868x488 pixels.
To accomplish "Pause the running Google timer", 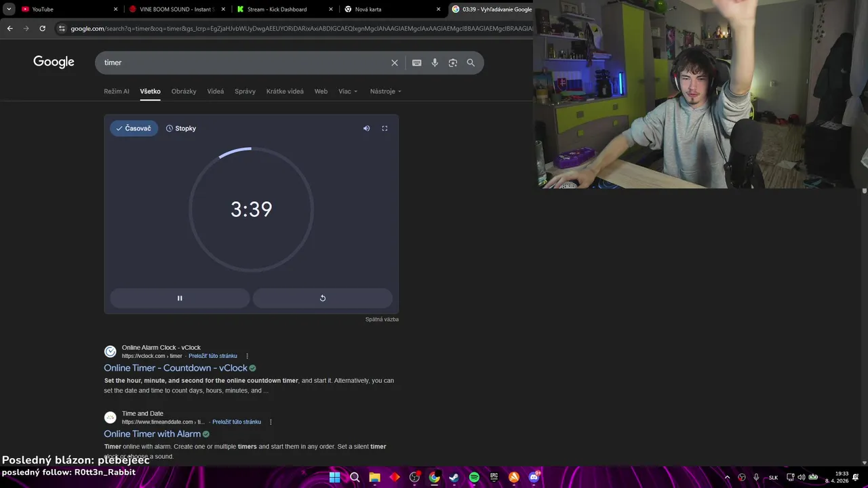I will [180, 298].
